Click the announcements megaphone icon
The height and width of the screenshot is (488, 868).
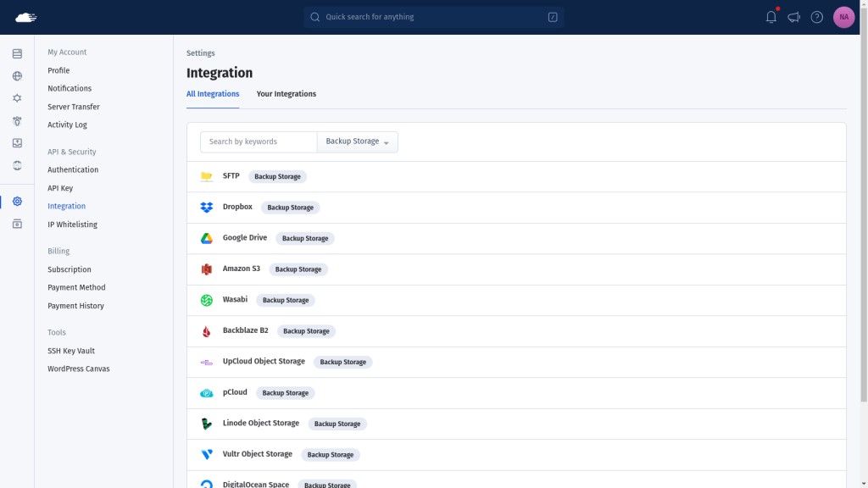793,17
